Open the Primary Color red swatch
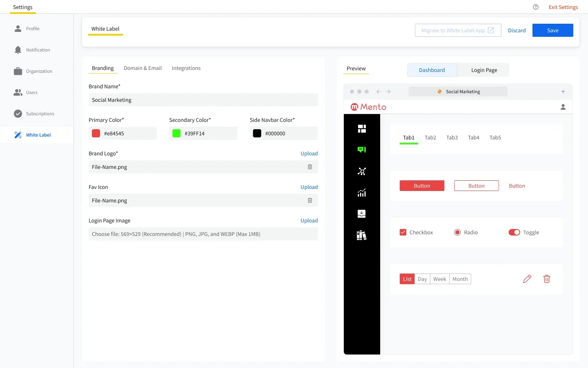 (x=96, y=133)
